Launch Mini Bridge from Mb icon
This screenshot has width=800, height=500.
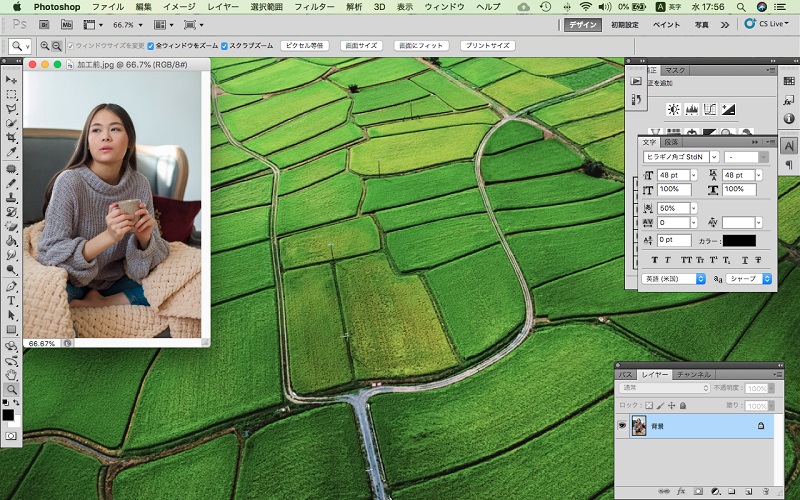[x=66, y=24]
